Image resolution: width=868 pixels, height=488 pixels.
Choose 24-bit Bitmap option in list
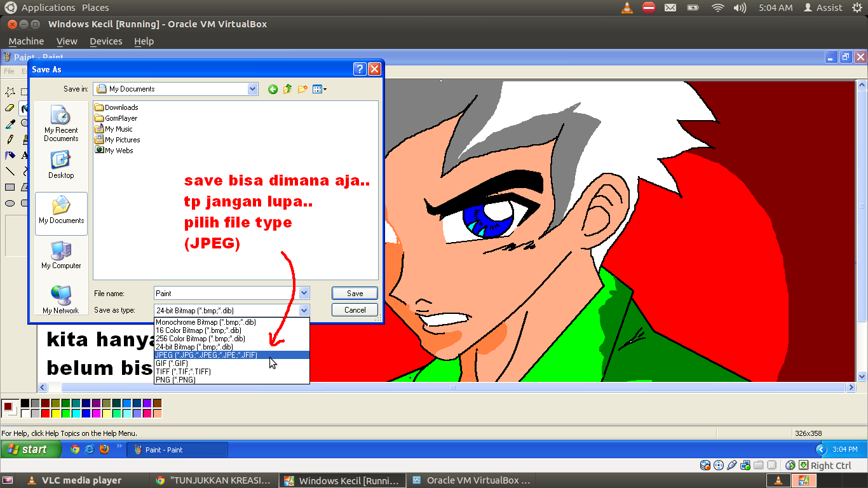tap(232, 347)
